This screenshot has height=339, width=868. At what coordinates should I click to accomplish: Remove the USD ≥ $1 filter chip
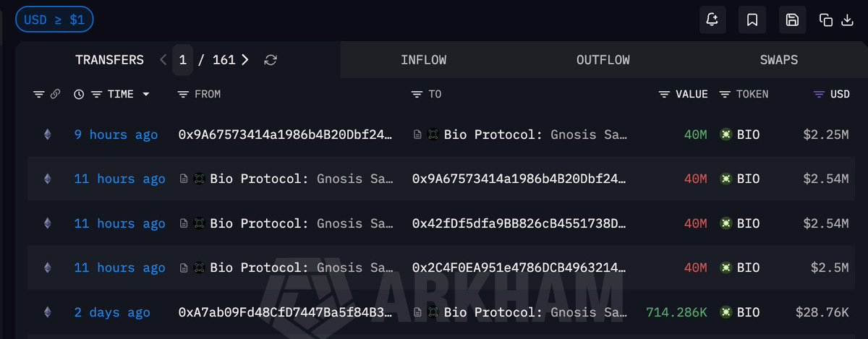(x=54, y=20)
